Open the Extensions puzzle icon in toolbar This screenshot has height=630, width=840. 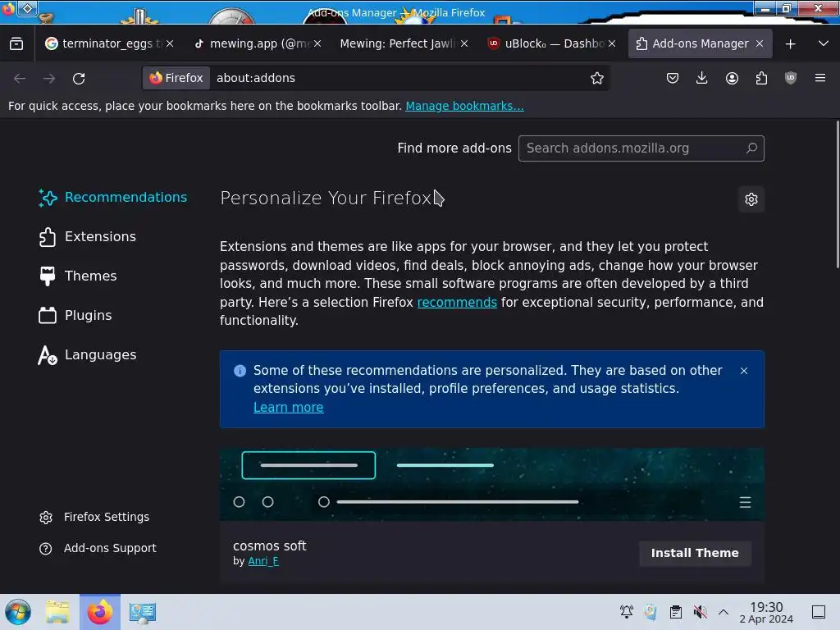(761, 78)
